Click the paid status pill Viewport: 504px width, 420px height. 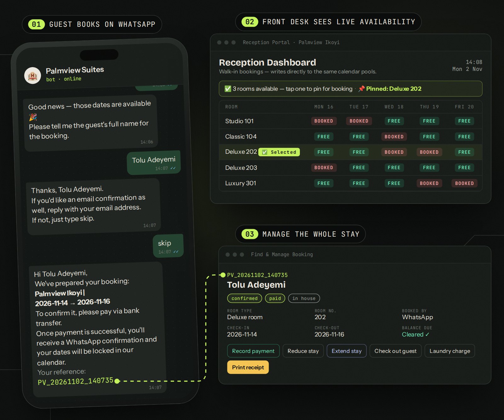tap(275, 298)
